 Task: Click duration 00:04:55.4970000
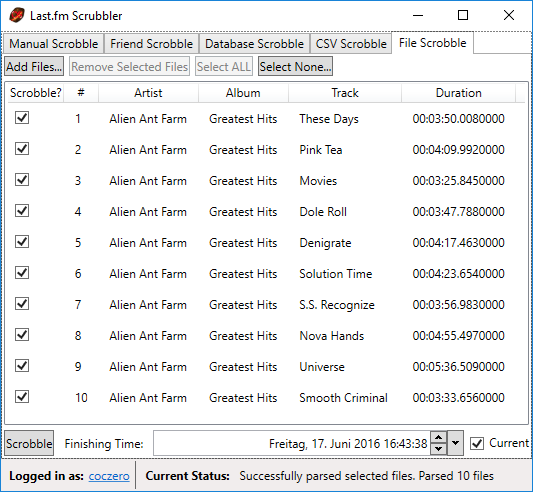coord(459,336)
